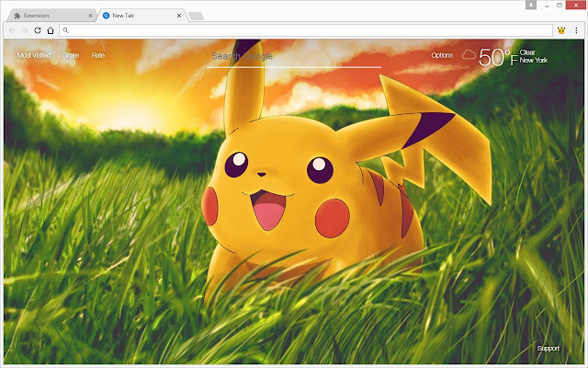588x368 pixels.
Task: Open the home page via house icon
Action: (x=51, y=30)
